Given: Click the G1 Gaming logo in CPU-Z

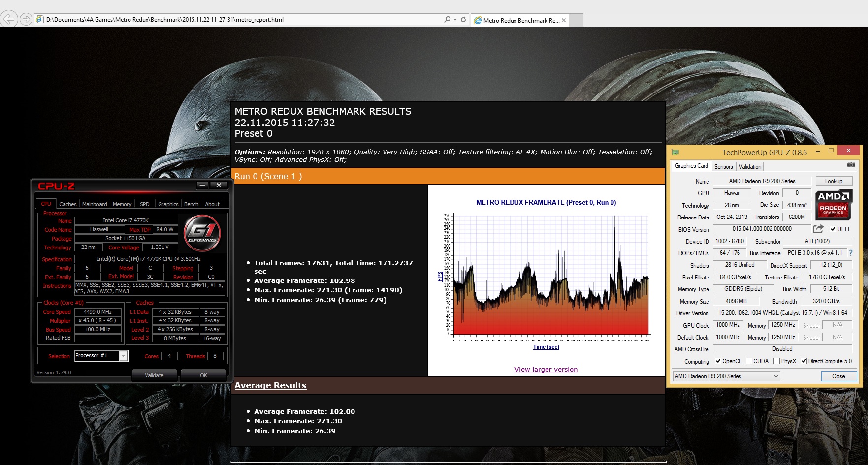Looking at the screenshot, I should pos(202,233).
